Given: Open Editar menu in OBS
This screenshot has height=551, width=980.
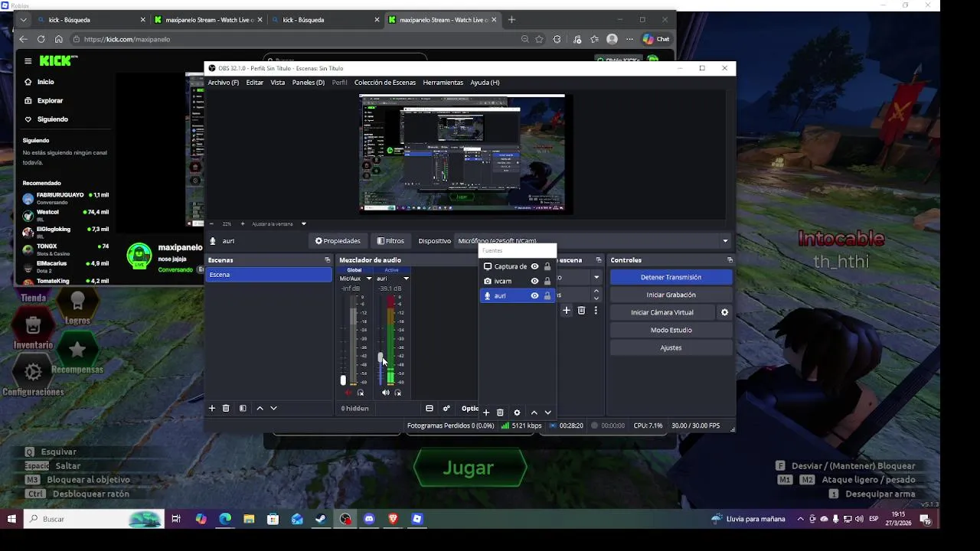Looking at the screenshot, I should coord(255,83).
